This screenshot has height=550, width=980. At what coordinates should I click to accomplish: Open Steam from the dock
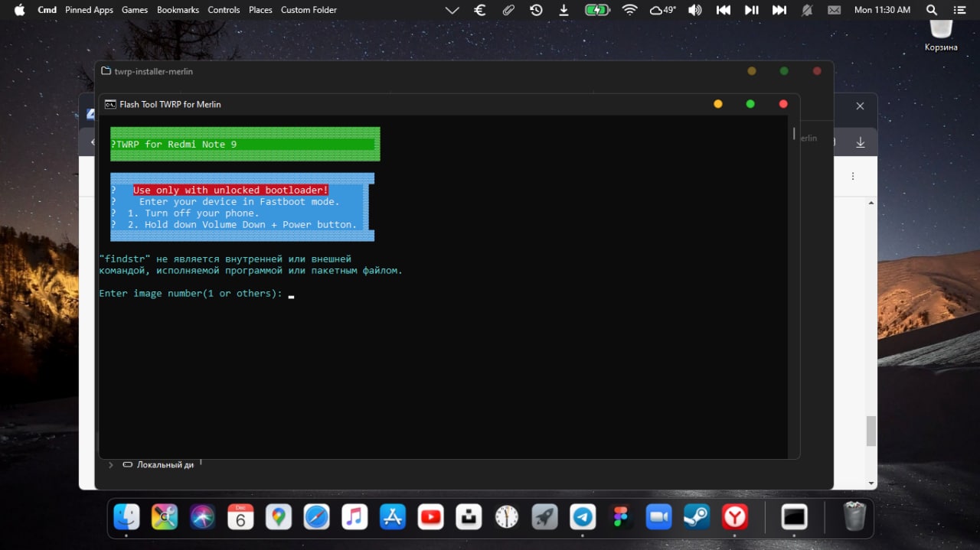pos(697,517)
